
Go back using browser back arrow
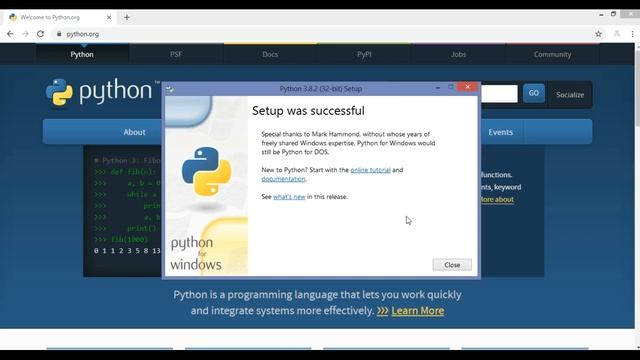[10, 34]
